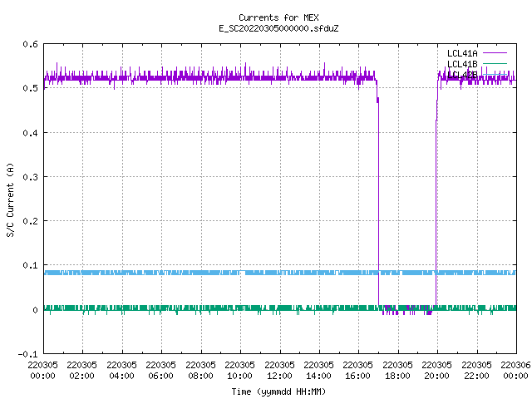This screenshot has height=399, width=532.
Task: Click the 220305 02:00 x-axis tick label
Action: click(x=81, y=370)
